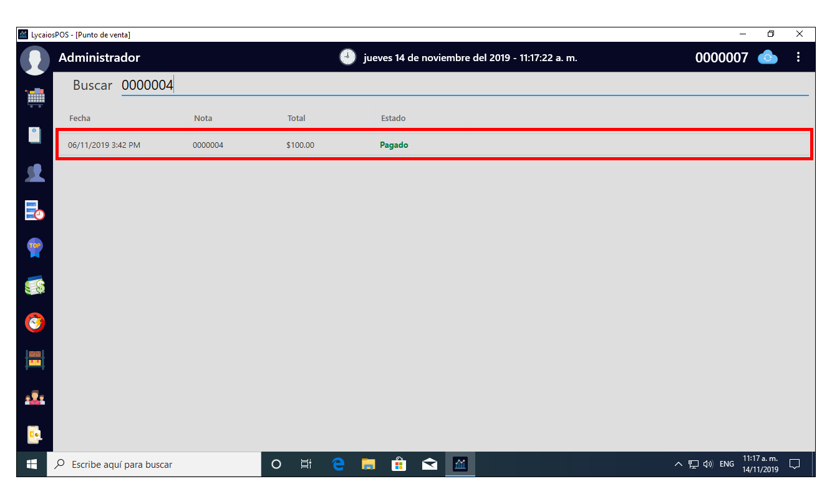This screenshot has width=832, height=504.
Task: Click the Pagado status text
Action: [394, 145]
